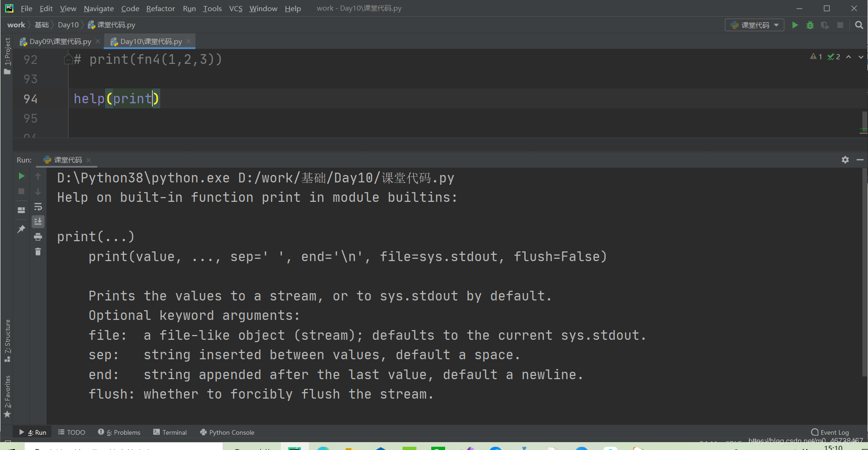Open the Python Console
This screenshot has height=450, width=868.
pos(227,432)
